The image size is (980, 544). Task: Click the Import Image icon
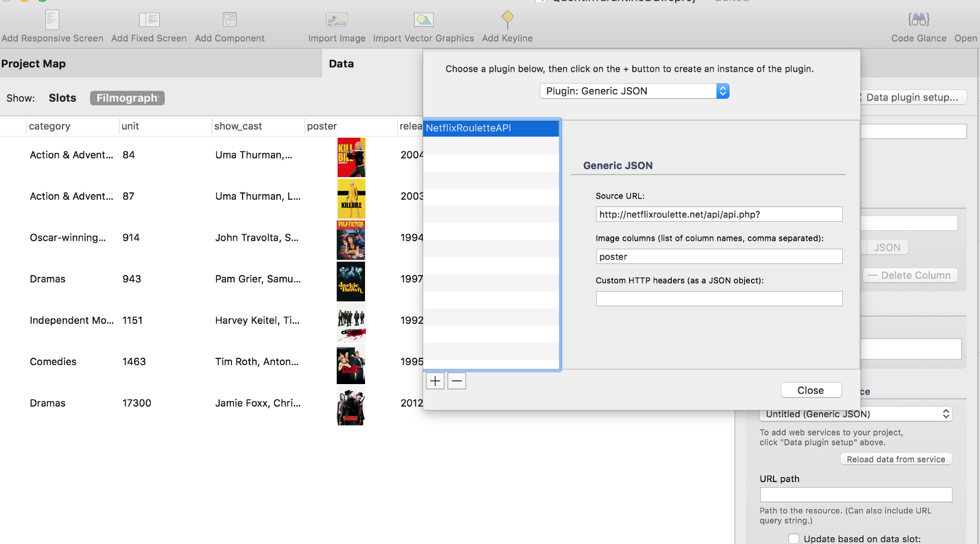(x=336, y=20)
